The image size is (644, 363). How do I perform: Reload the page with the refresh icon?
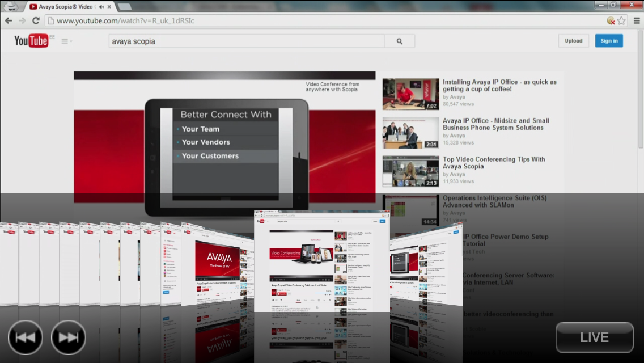click(x=36, y=20)
